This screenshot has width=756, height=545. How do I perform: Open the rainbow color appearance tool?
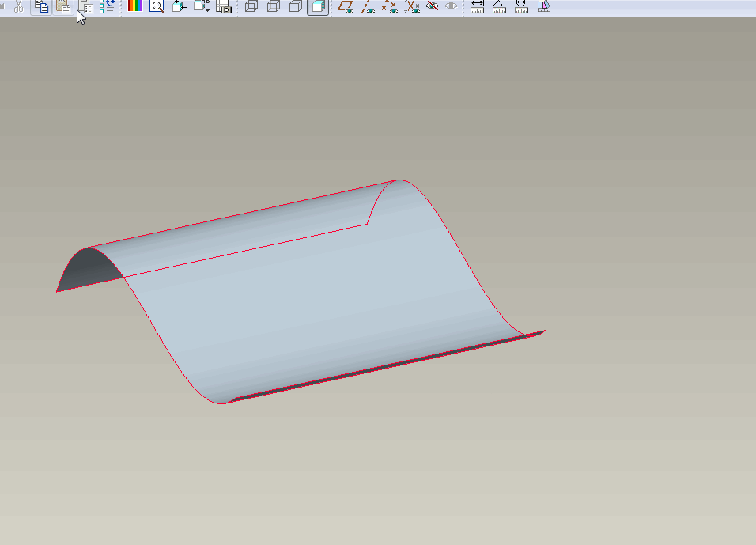(x=135, y=6)
